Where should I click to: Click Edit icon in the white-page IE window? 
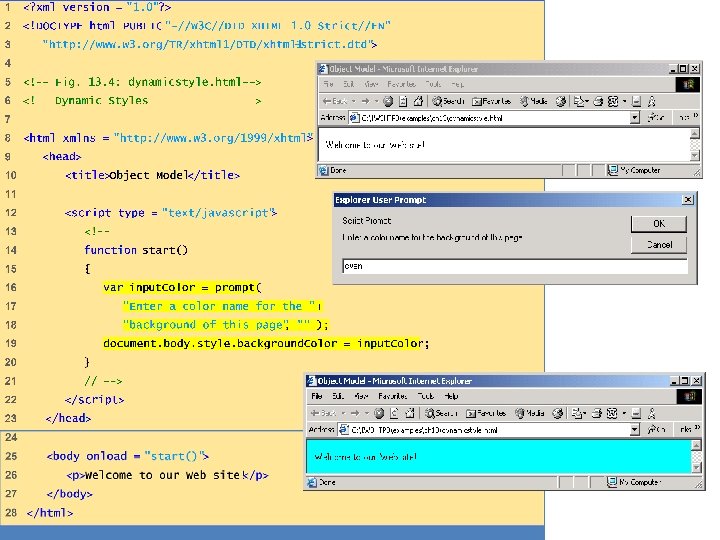pos(613,101)
